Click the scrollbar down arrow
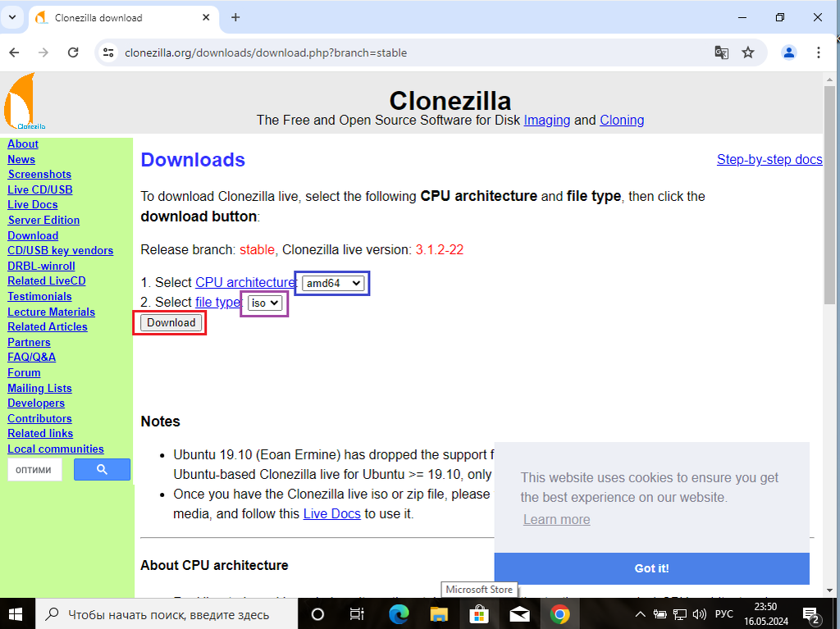Viewport: 840px width, 629px height. coord(829,590)
